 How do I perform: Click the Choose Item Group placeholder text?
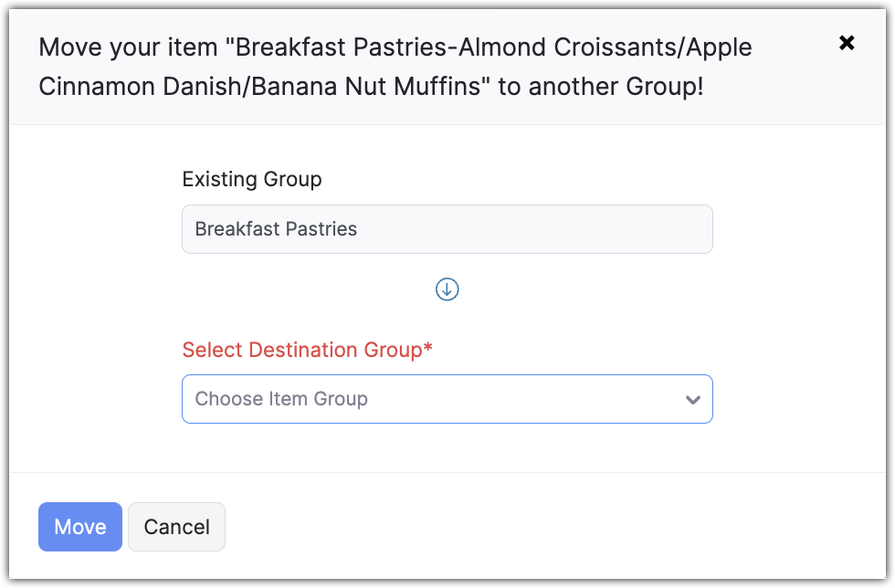point(281,399)
